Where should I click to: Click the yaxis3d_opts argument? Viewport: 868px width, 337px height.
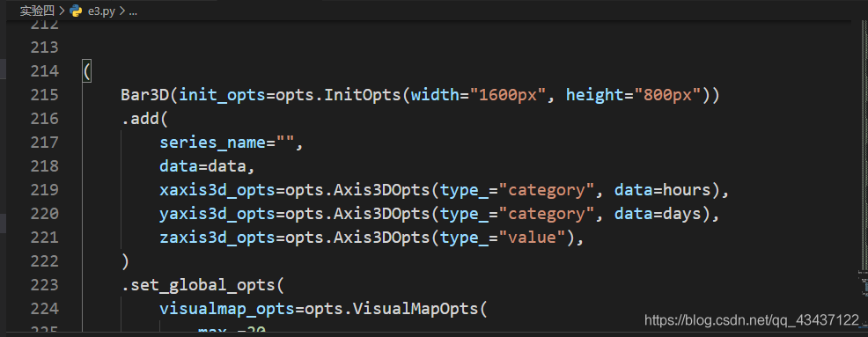point(217,214)
